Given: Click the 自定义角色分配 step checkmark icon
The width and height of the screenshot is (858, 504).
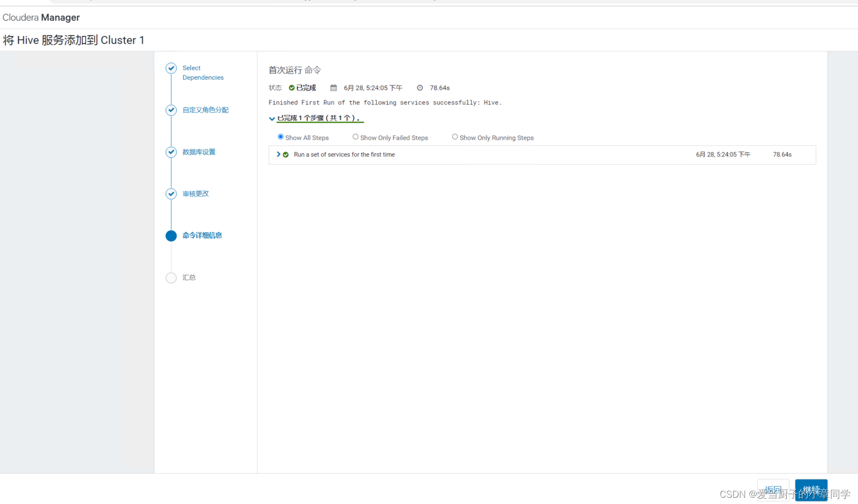Looking at the screenshot, I should coord(171,110).
